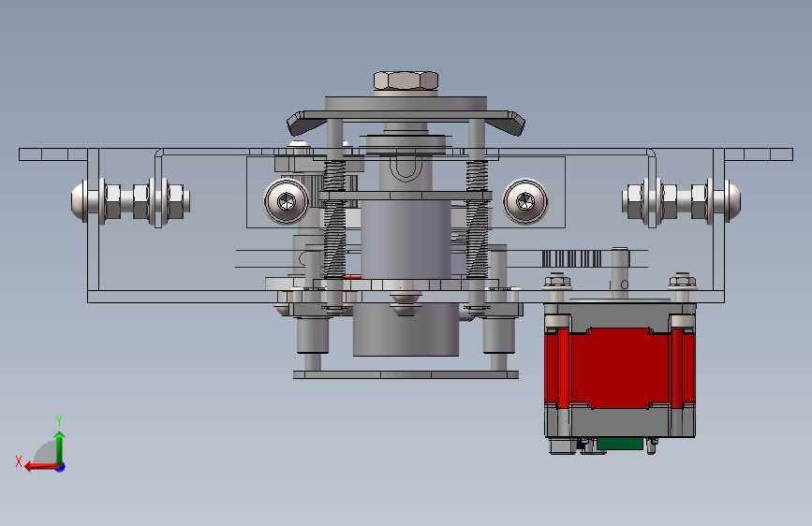Select the hex bolt head at top center
The image size is (812, 526).
406,80
